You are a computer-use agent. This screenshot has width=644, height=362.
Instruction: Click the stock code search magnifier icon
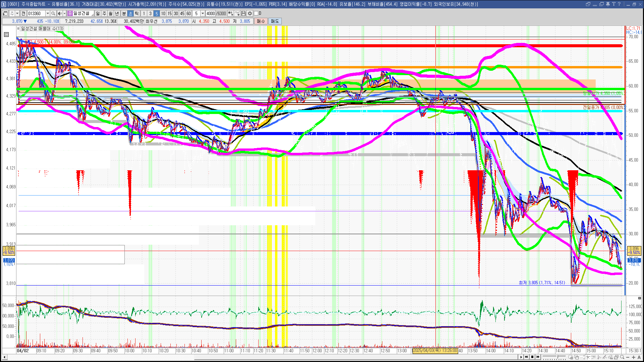click(53, 13)
